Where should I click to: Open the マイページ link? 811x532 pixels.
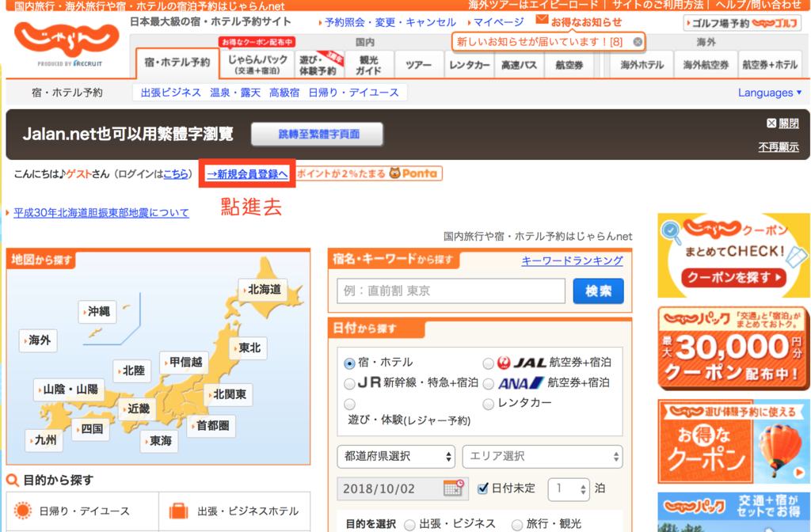(x=498, y=22)
